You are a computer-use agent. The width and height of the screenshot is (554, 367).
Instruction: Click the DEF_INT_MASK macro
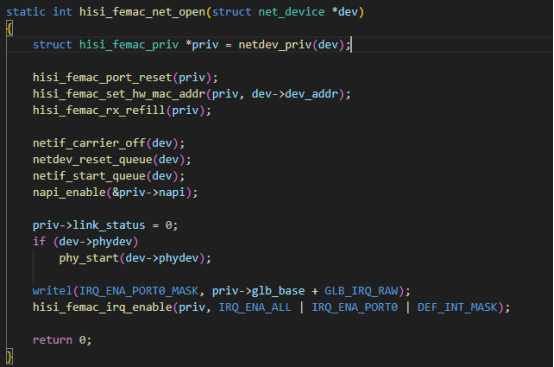pos(457,307)
